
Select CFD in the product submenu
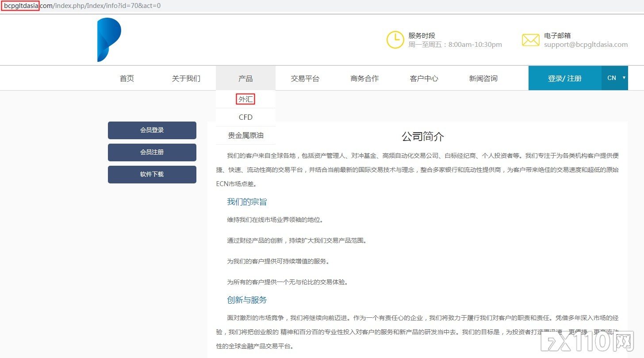pos(245,117)
